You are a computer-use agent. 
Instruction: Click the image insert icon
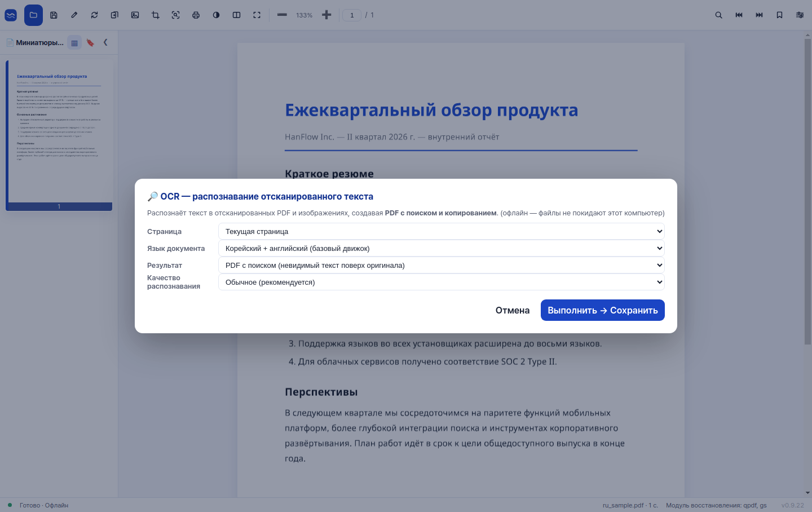(x=135, y=15)
